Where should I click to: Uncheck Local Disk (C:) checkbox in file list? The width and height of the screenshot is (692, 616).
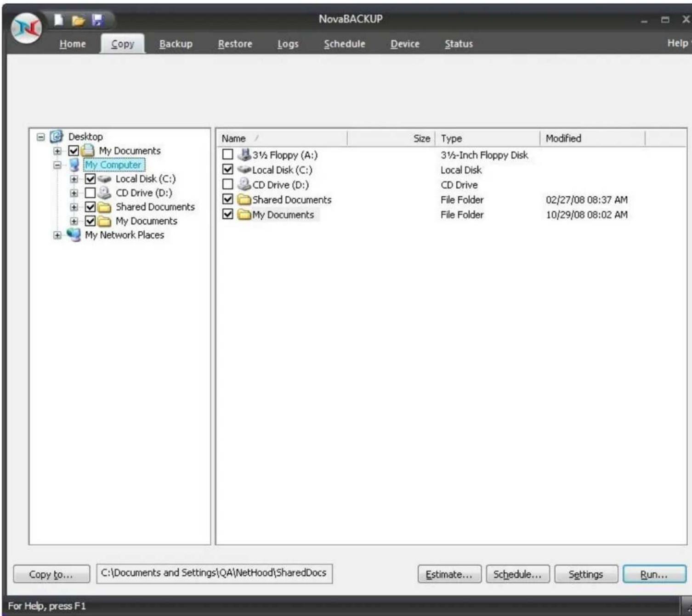point(227,169)
